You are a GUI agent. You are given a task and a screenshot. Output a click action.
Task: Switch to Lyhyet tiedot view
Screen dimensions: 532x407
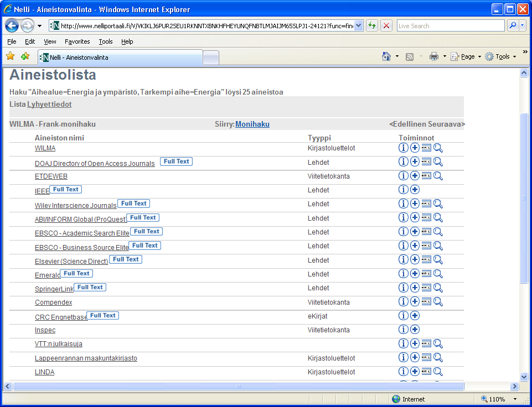pyautogui.click(x=49, y=105)
